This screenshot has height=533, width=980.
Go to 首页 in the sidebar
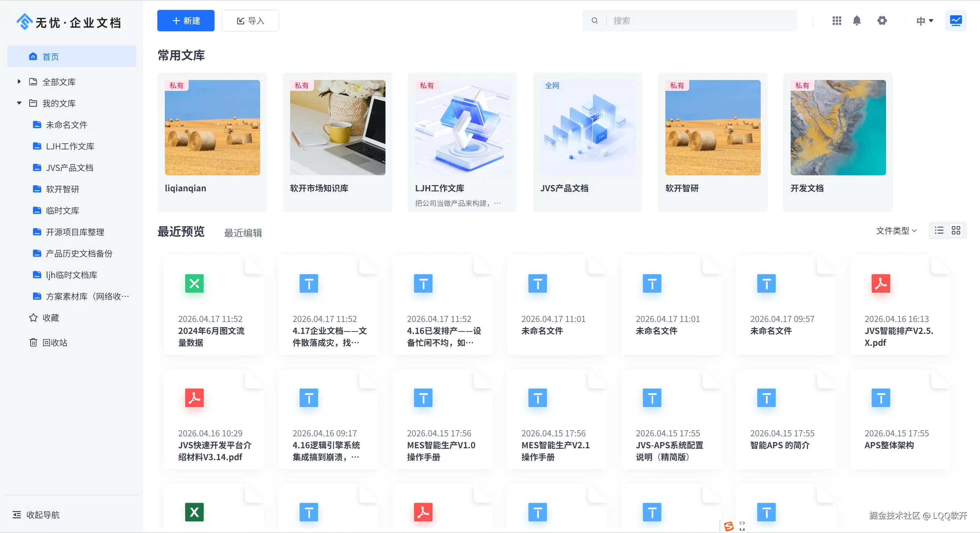72,56
